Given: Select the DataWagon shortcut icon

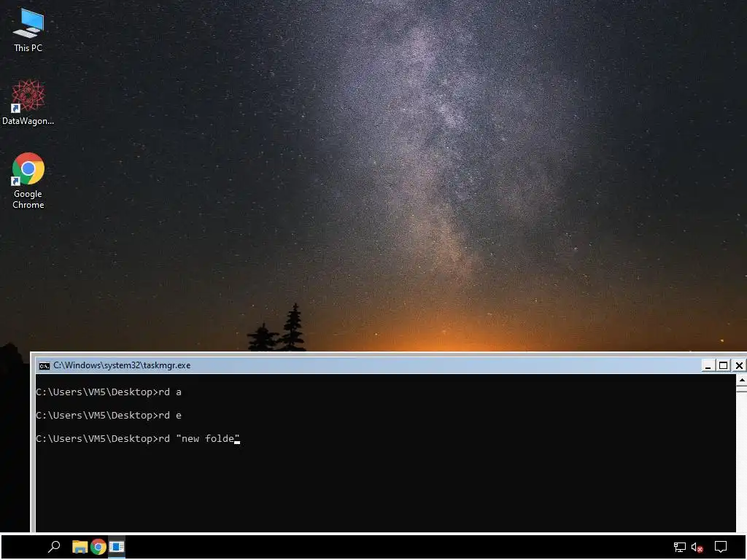Looking at the screenshot, I should [x=28, y=102].
